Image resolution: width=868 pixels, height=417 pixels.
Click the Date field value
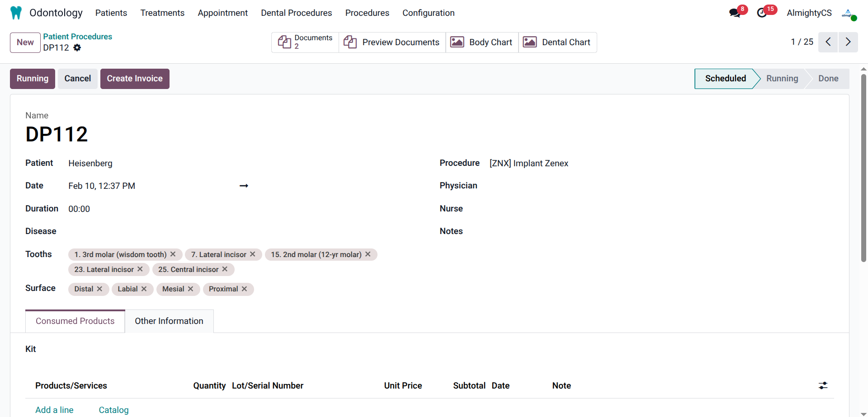coord(102,186)
